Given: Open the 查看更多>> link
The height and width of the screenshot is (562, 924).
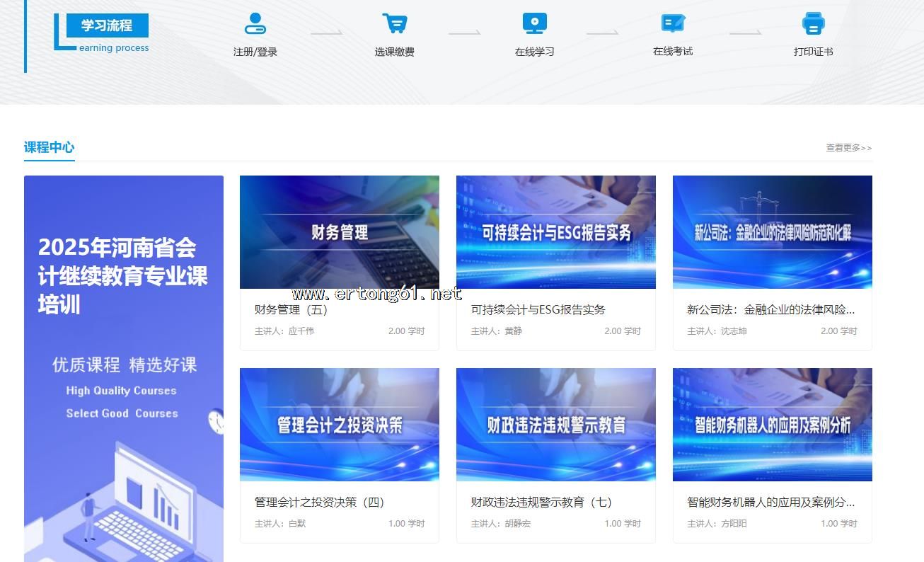Looking at the screenshot, I should click(x=848, y=148).
